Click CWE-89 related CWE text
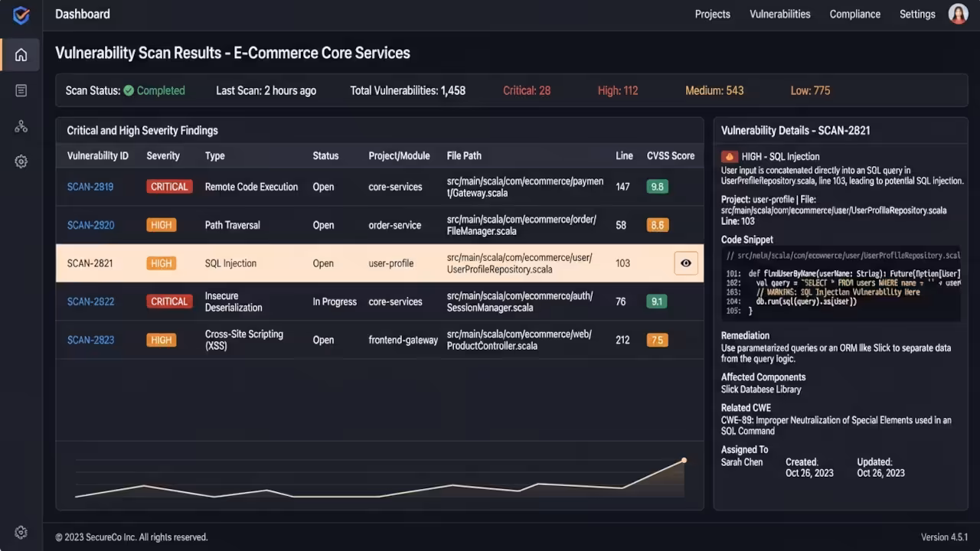980x551 pixels. point(836,425)
